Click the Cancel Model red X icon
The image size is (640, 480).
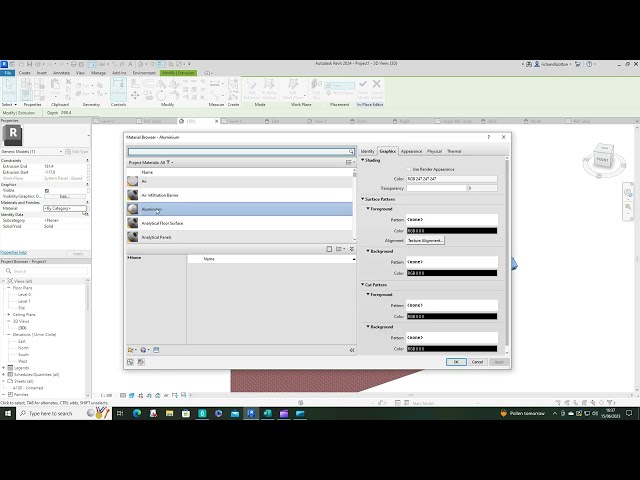point(376,84)
